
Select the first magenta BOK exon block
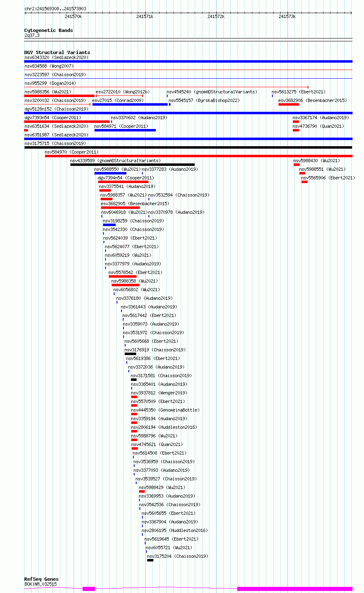click(89, 589)
